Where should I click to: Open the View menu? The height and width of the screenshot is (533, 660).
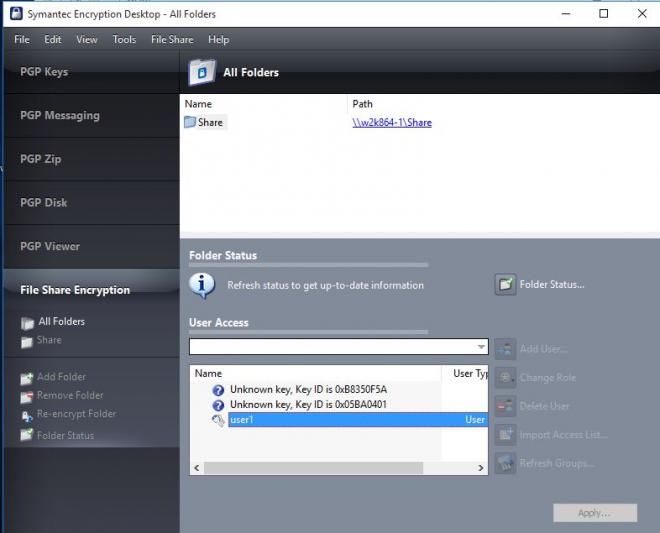click(87, 40)
